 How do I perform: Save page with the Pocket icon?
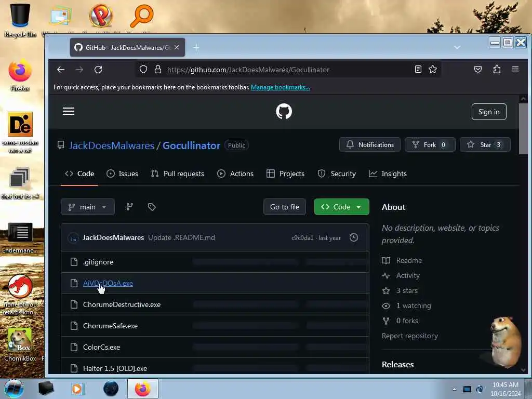[x=478, y=69]
